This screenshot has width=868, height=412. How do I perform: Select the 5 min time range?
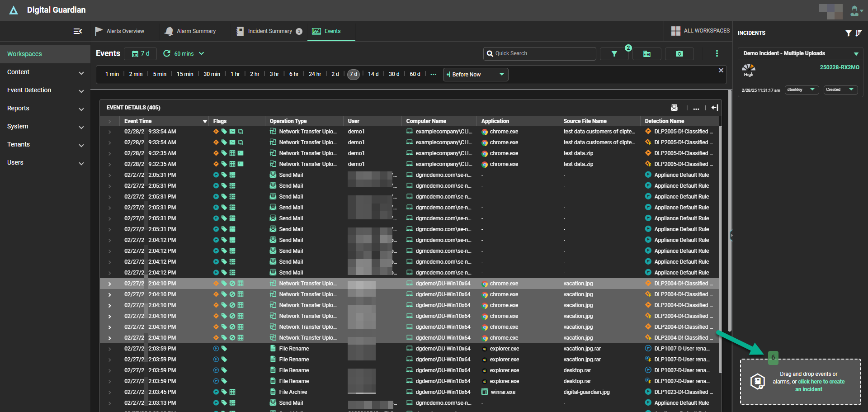click(x=160, y=74)
